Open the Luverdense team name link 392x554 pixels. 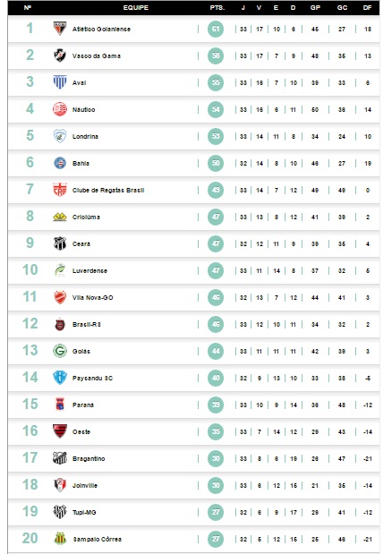click(x=89, y=270)
